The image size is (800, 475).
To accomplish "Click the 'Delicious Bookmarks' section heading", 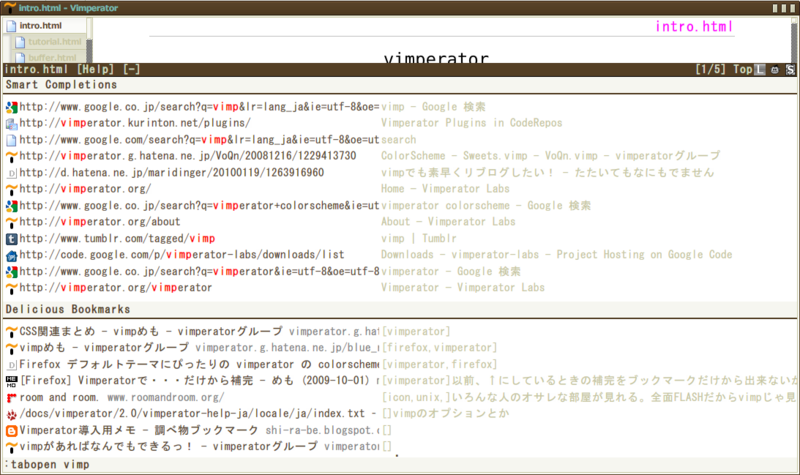I will click(x=68, y=309).
